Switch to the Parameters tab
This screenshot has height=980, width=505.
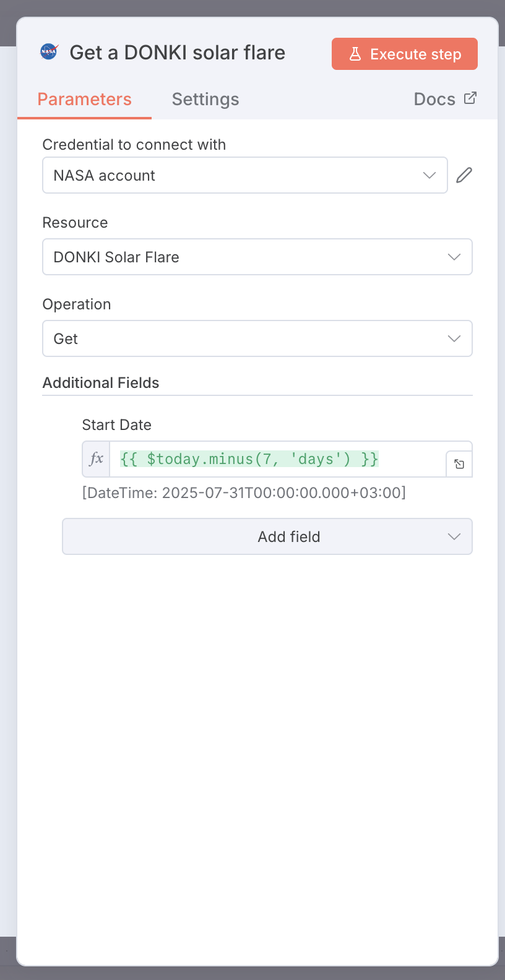coord(84,99)
